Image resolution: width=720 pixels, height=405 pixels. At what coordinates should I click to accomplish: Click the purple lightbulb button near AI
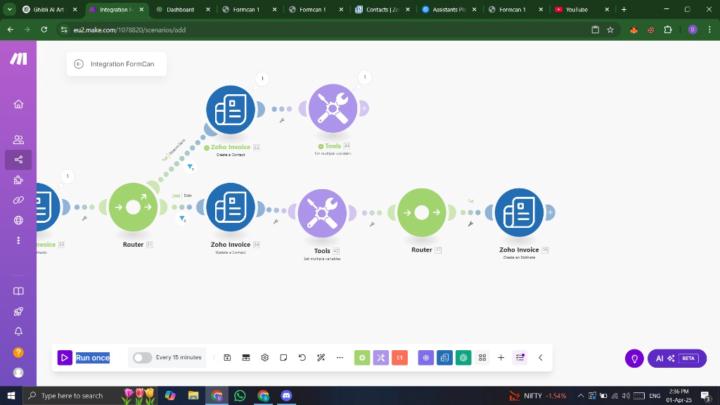[x=634, y=359]
